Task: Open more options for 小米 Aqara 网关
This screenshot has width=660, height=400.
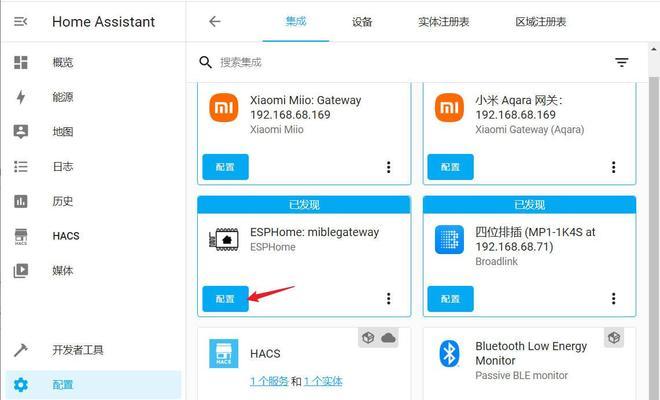Action: click(x=614, y=167)
